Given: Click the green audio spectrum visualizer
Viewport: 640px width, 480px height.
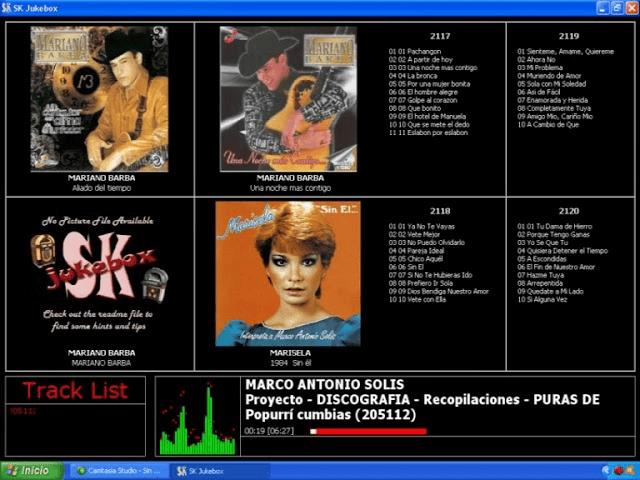Looking at the screenshot, I should click(198, 418).
